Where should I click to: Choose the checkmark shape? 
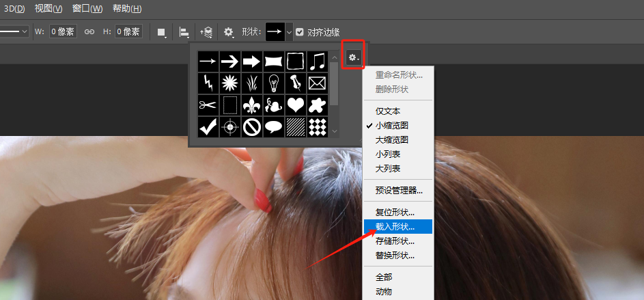point(208,126)
